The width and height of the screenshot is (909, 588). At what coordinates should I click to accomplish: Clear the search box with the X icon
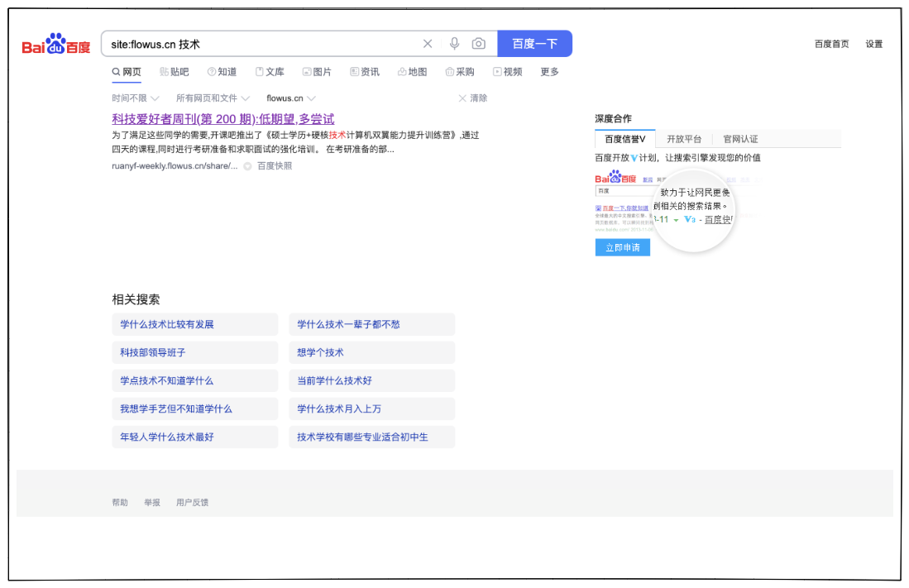tap(428, 43)
